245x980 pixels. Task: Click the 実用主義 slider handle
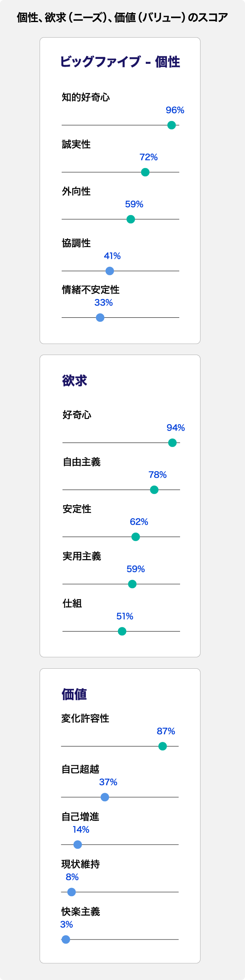132,584
